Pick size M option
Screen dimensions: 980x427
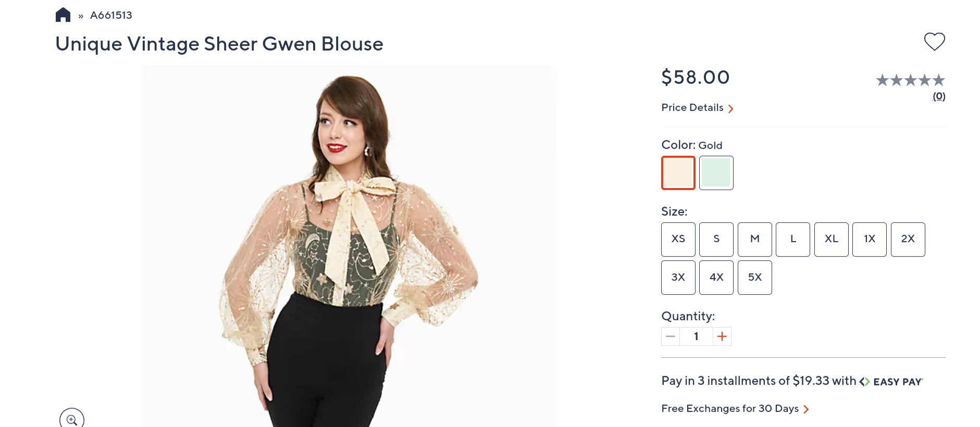point(755,240)
